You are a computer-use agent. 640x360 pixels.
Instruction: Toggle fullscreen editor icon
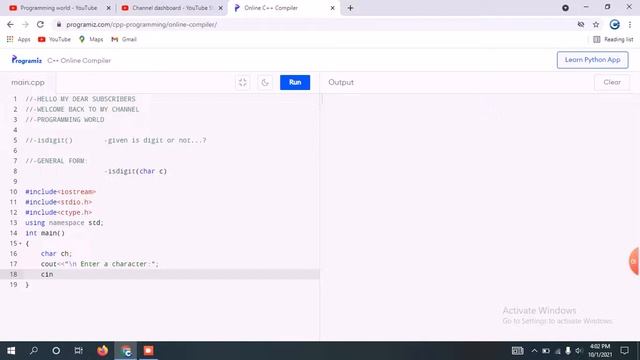click(243, 82)
